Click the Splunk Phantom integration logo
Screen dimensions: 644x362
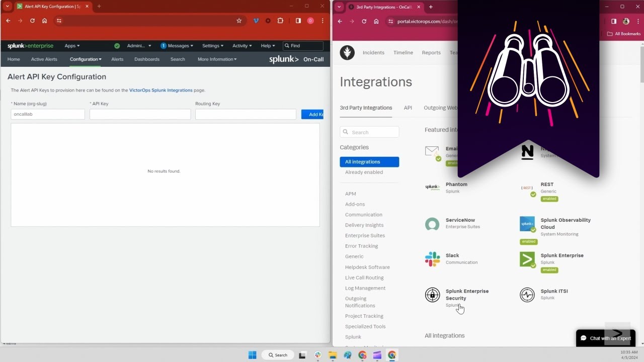(432, 187)
